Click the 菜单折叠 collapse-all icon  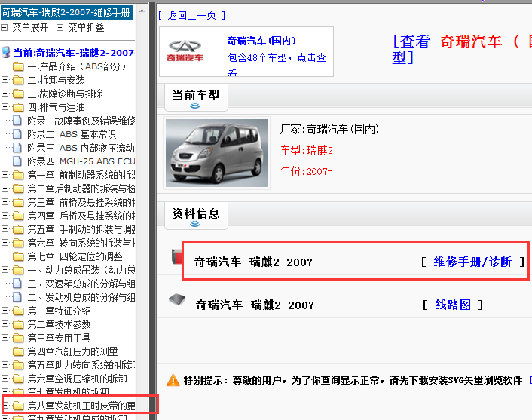pos(60,27)
